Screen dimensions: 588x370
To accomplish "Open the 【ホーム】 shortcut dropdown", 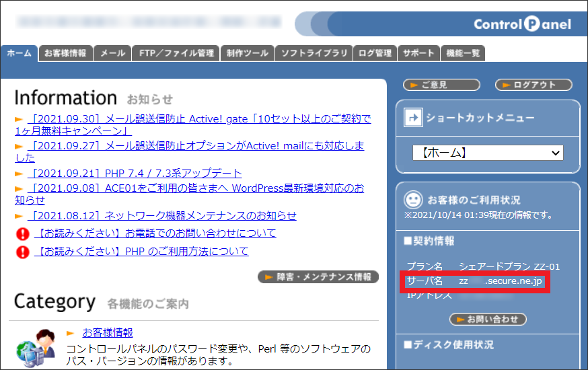I will click(488, 153).
